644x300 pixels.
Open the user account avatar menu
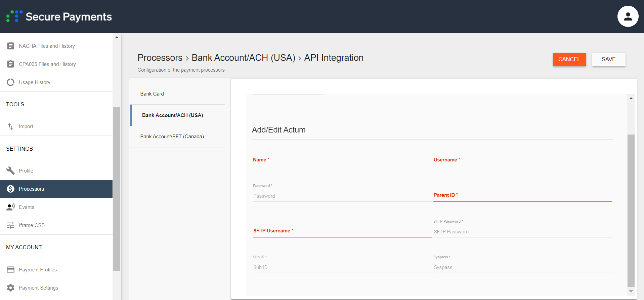point(628,16)
